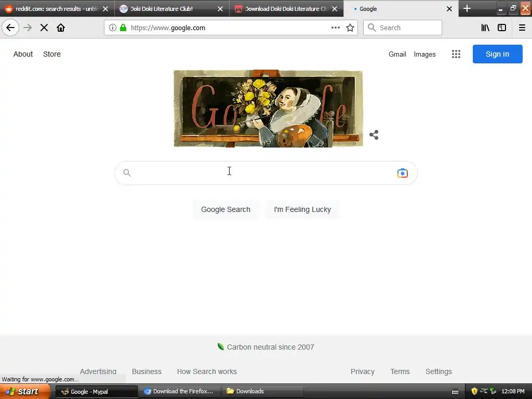532x399 pixels.
Task: Focus the Google search input field
Action: click(265, 173)
